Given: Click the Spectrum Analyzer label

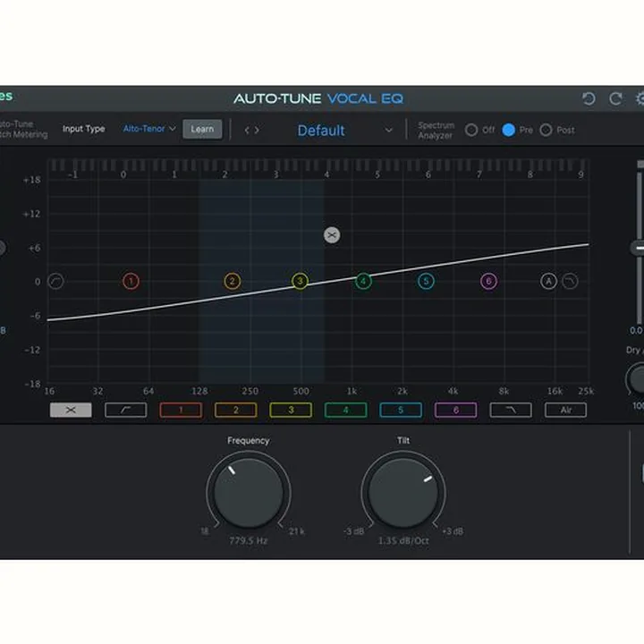Looking at the screenshot, I should tap(436, 131).
